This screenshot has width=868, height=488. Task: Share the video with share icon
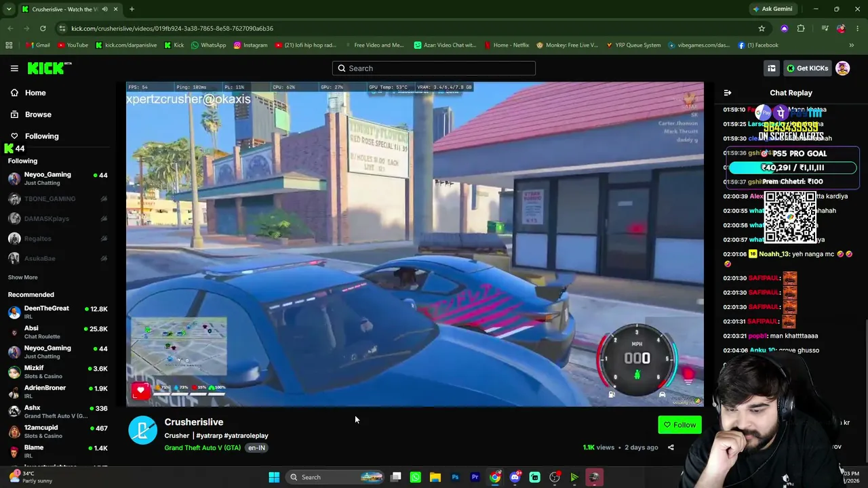pyautogui.click(x=671, y=447)
